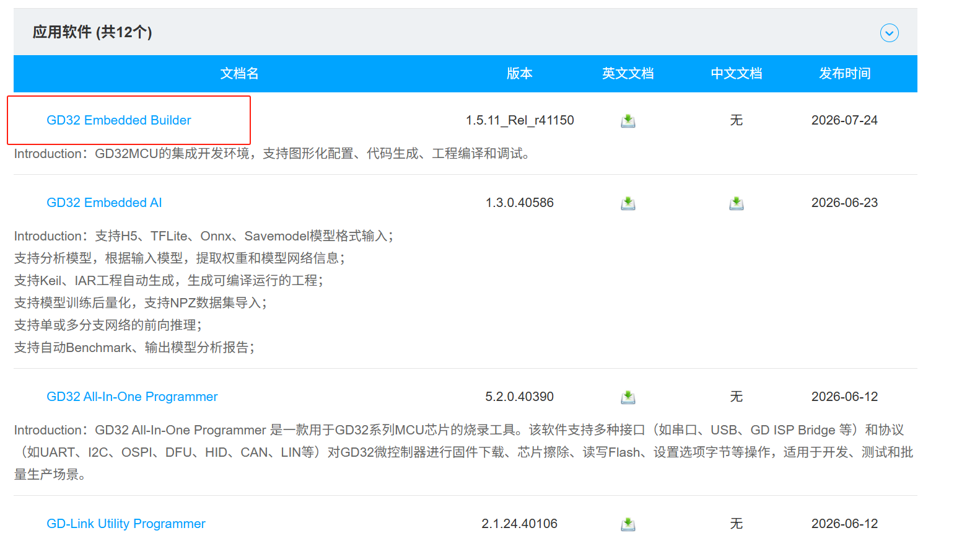980x546 pixels.
Task: Click the 发布时间 column header
Action: pyautogui.click(x=845, y=74)
